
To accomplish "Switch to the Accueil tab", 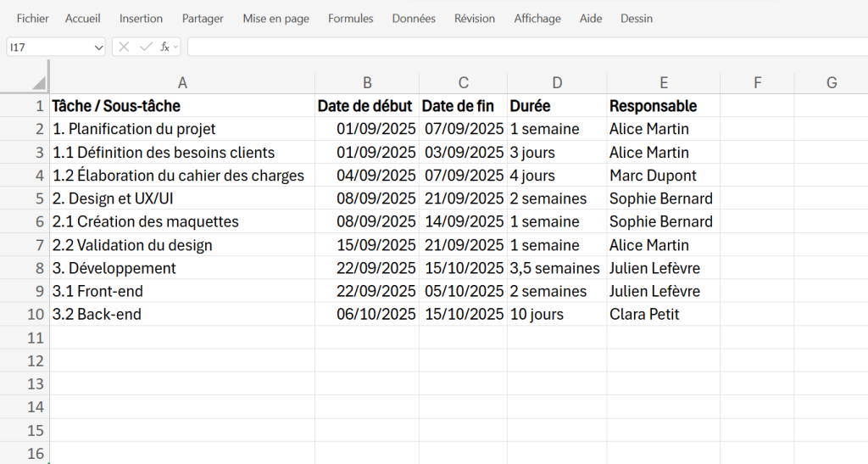I will (x=82, y=19).
